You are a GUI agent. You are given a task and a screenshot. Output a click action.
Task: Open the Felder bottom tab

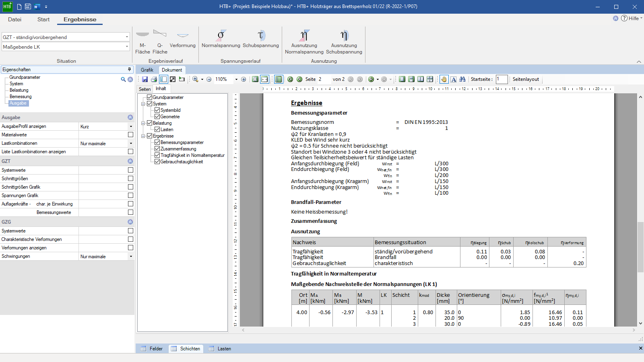coord(152,349)
